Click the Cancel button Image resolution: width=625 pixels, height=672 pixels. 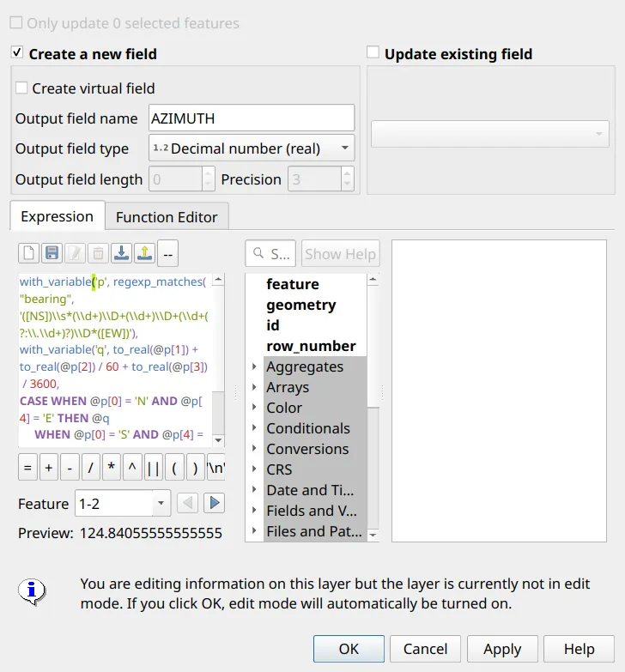(425, 649)
